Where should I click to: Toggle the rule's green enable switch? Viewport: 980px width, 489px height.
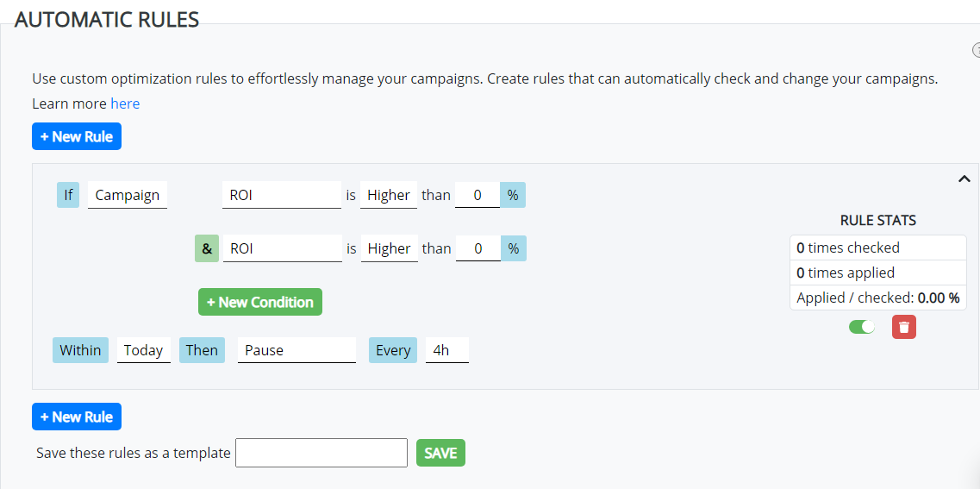pos(862,327)
